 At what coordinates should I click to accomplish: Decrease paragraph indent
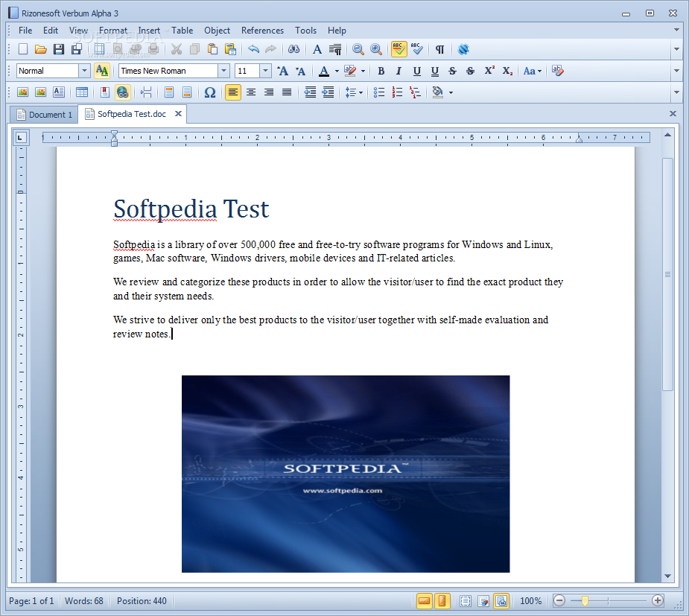click(x=310, y=92)
